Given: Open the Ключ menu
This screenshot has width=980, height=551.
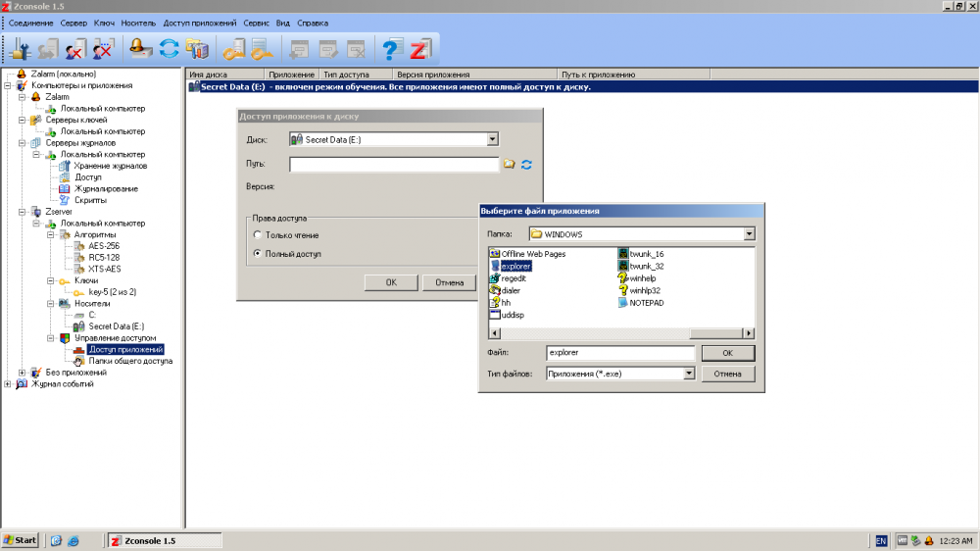Looking at the screenshot, I should tap(104, 24).
